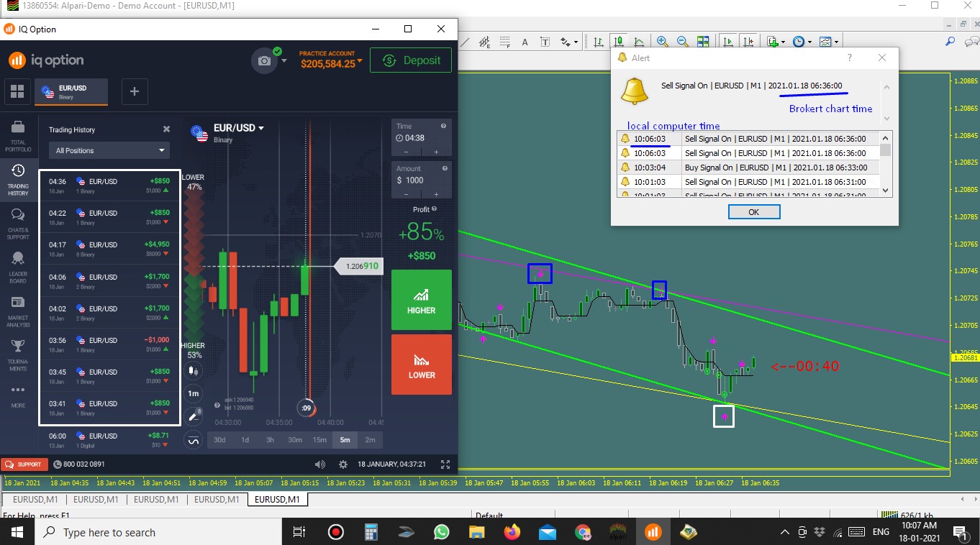Image resolution: width=980 pixels, height=545 pixels.
Task: Open Tournaments in the sidebar
Action: 18,355
